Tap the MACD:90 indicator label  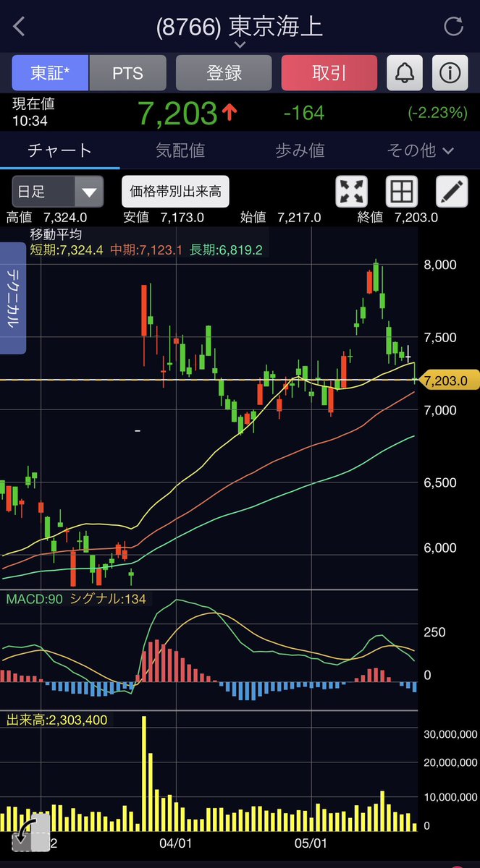pos(33,598)
